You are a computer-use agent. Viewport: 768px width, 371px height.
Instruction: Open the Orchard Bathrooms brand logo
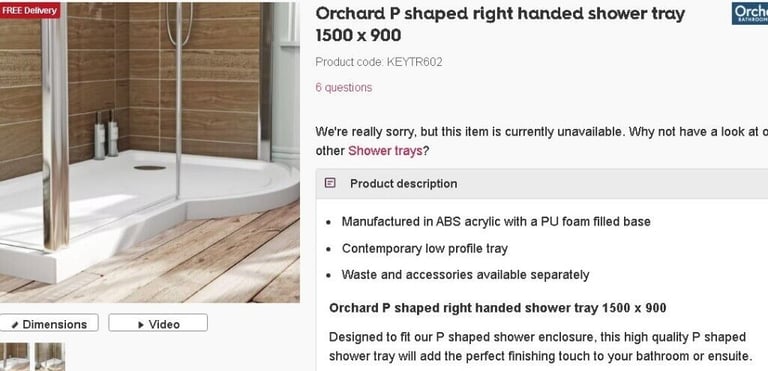tap(750, 13)
